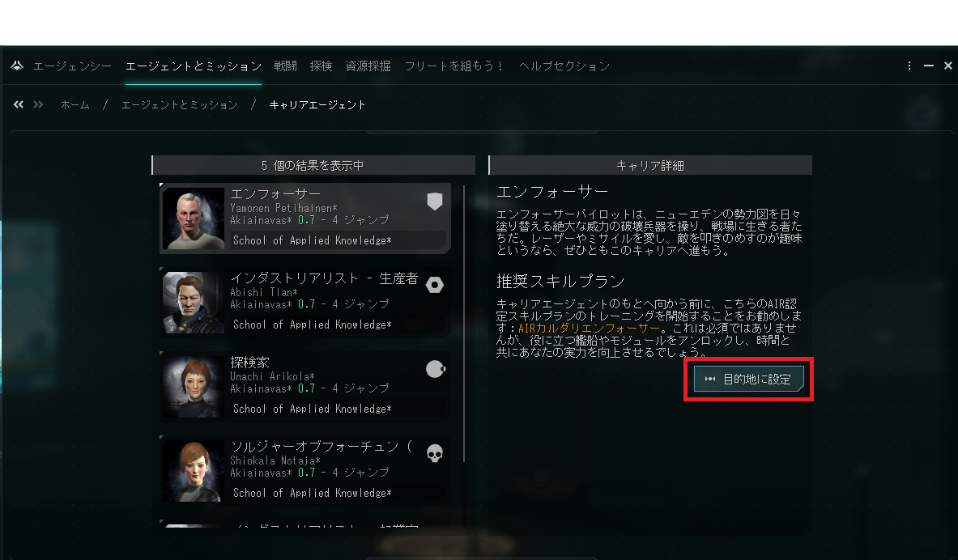Click School of Applied Knowledge under 探検家

[313, 409]
